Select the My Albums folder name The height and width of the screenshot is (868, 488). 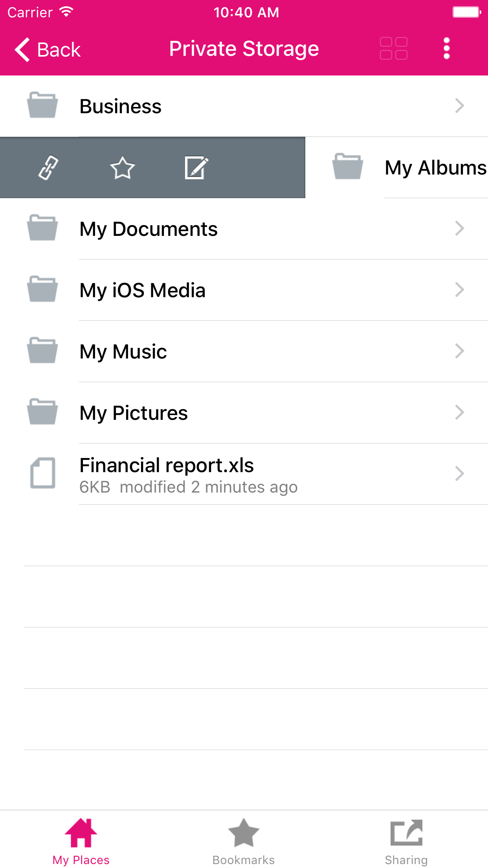click(x=435, y=168)
